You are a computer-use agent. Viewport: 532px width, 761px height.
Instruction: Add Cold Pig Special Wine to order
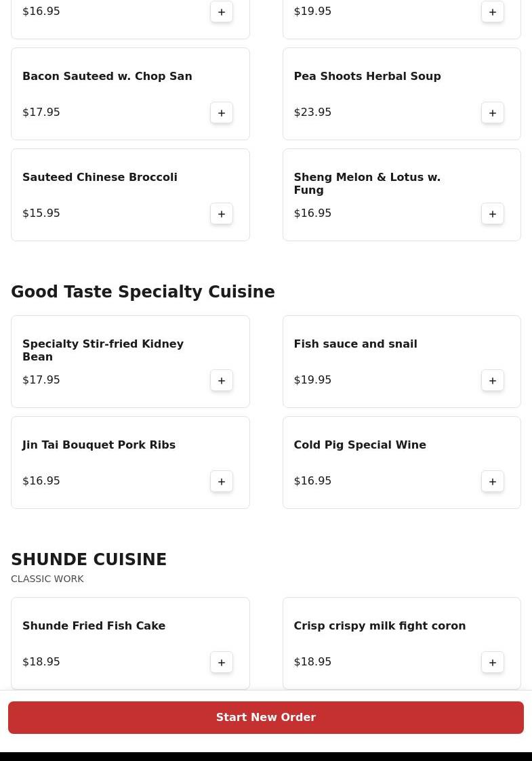[x=493, y=481]
